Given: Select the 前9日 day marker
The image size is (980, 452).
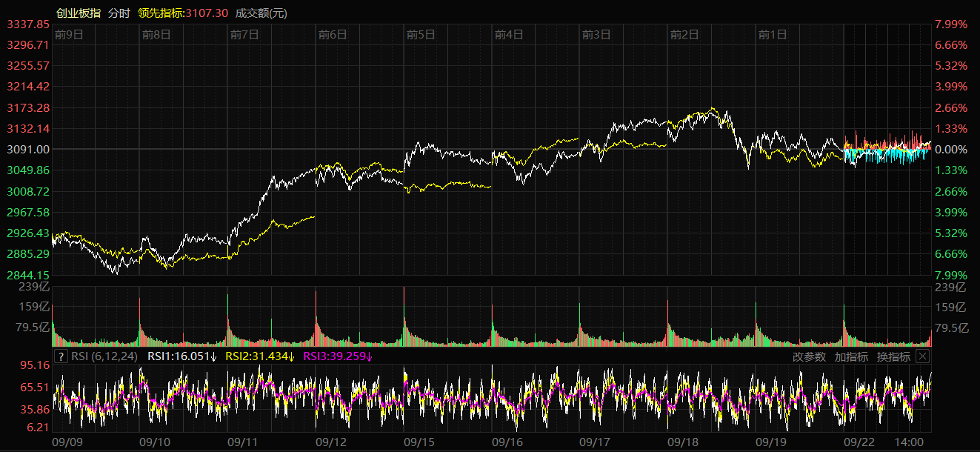Looking at the screenshot, I should coord(69,34).
